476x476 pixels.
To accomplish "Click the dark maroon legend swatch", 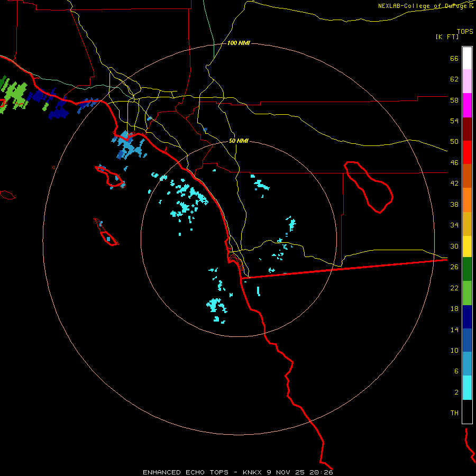I will 467,129.
